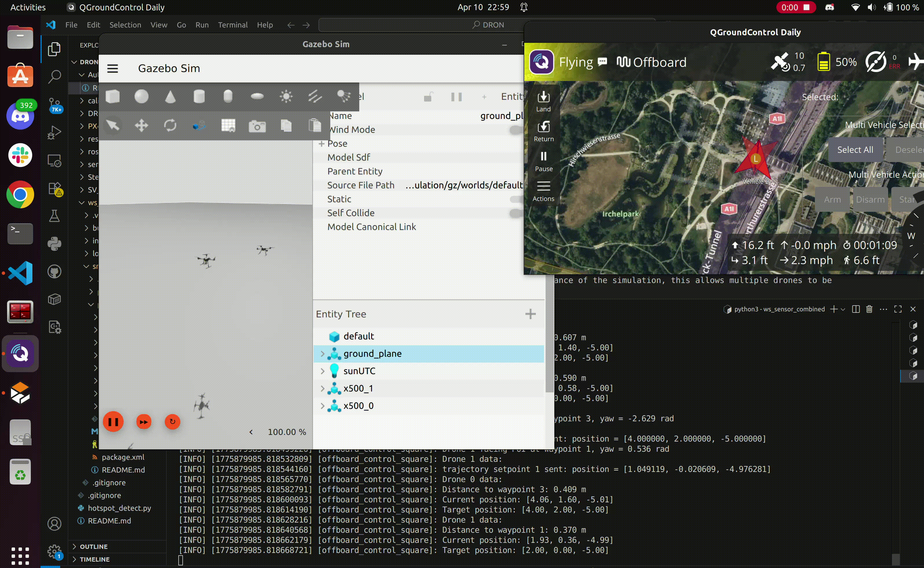Image resolution: width=924 pixels, height=568 pixels.
Task: Open the terminal launch profile dropdown
Action: 843,309
